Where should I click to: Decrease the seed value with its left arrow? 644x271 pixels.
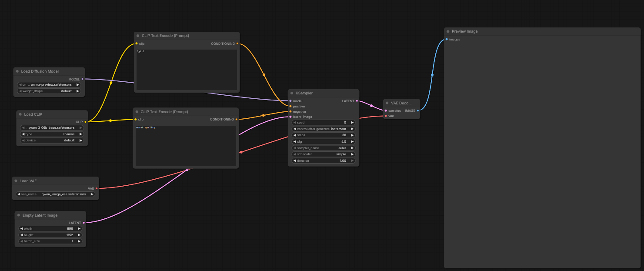coord(295,123)
